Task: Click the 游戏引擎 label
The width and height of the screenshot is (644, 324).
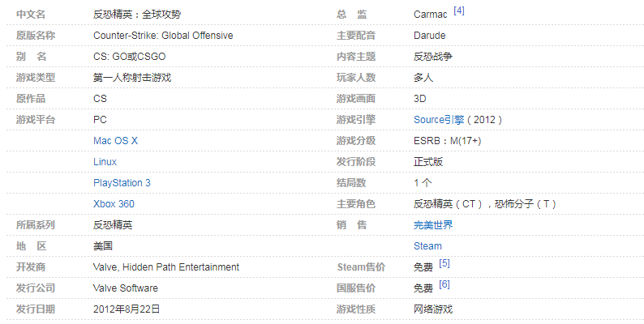Action: pos(356,120)
